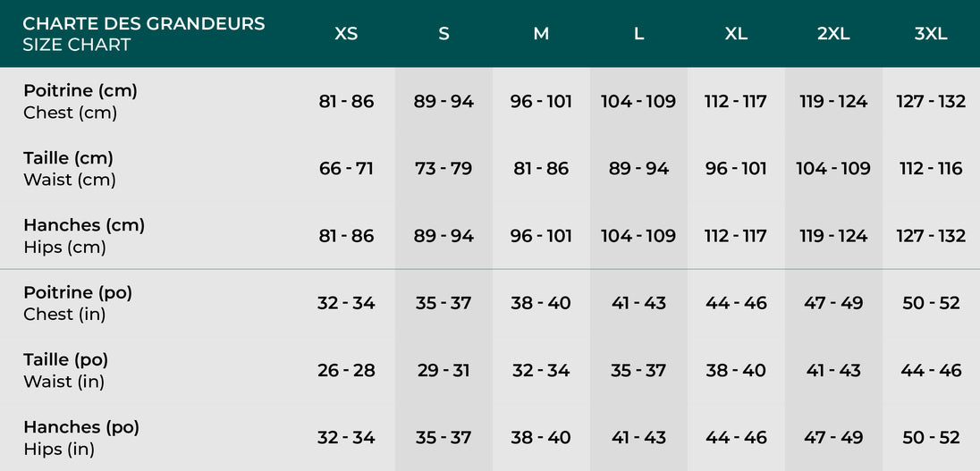Select the "Hanches (cm)" row label
The width and height of the screenshot is (980, 471).
tap(84, 225)
